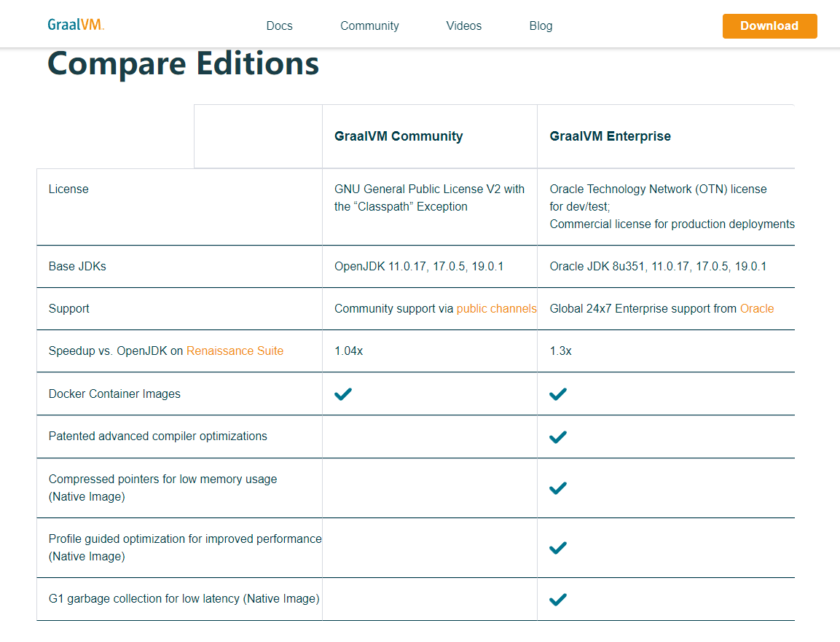Click the OpenJDK 11.0.17 versions cell
840x642 pixels.
coord(419,266)
